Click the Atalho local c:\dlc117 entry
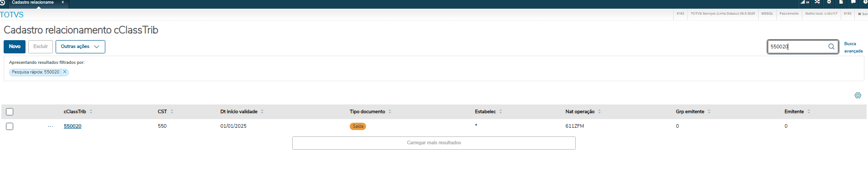The height and width of the screenshot is (172, 868). tap(821, 14)
